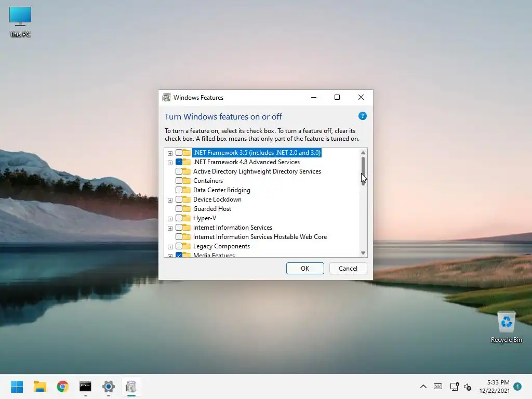Toggle the .NET Framework 4.8 Advanced Services checkbox
This screenshot has height=399, width=532.
[x=179, y=162]
